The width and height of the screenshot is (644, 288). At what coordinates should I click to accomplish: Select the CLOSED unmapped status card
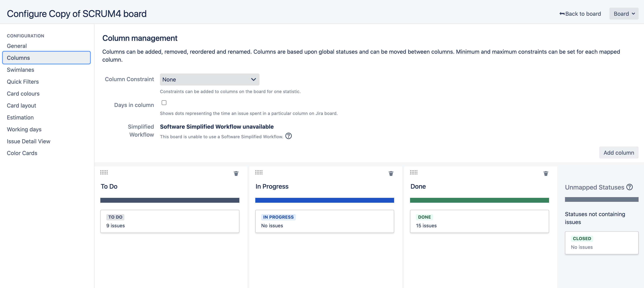point(601,242)
